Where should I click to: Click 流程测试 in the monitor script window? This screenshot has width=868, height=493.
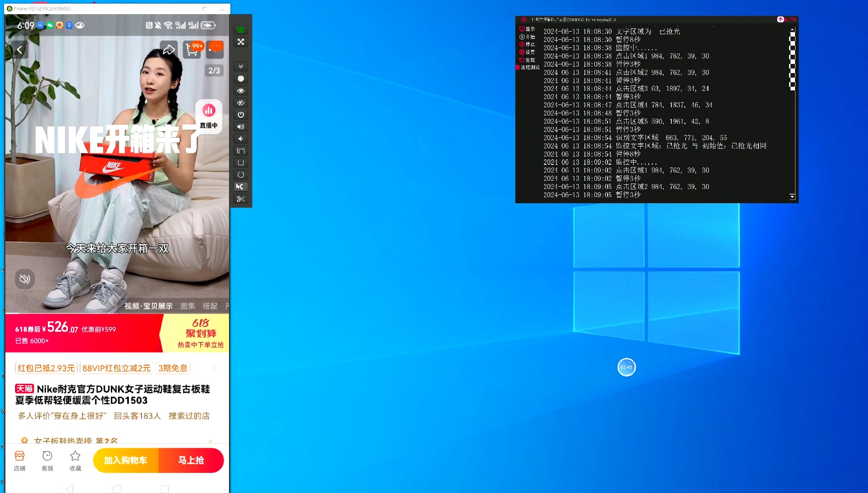click(x=527, y=67)
